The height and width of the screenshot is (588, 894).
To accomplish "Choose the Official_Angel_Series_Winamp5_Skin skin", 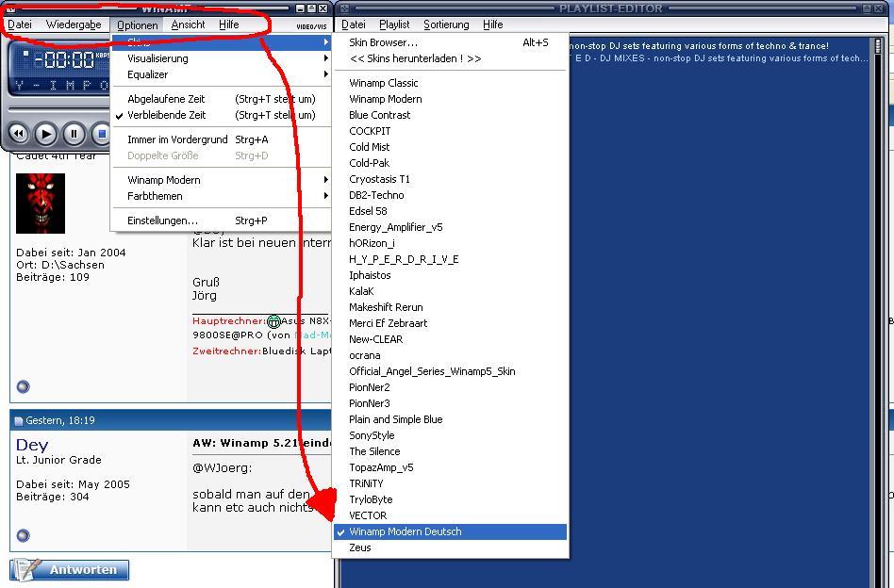I will 451,371.
